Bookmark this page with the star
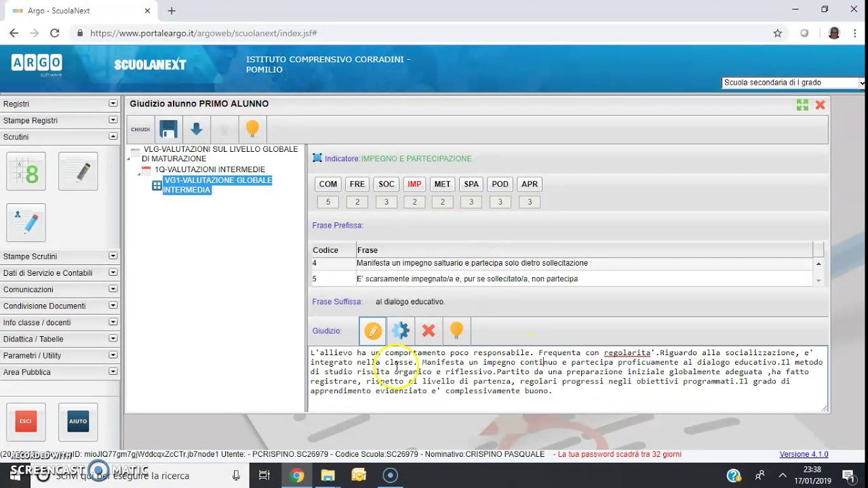The height and width of the screenshot is (488, 868). pyautogui.click(x=778, y=33)
